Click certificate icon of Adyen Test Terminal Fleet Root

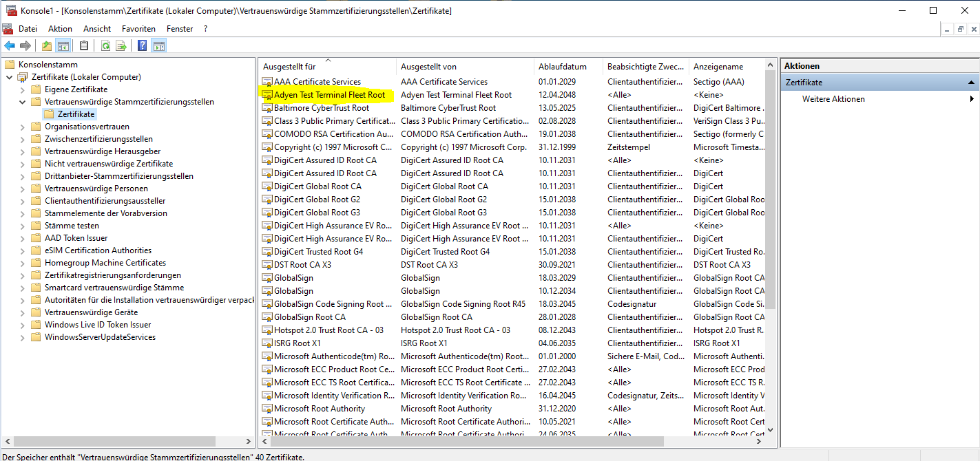point(267,95)
